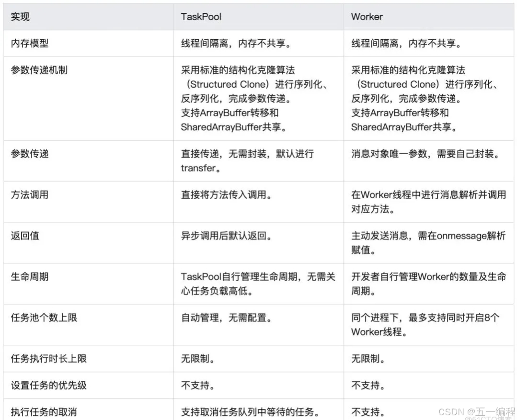
Task: Click cell '在Worker线程中进行消息解析并调用对应方法。'
Action: [429, 202]
